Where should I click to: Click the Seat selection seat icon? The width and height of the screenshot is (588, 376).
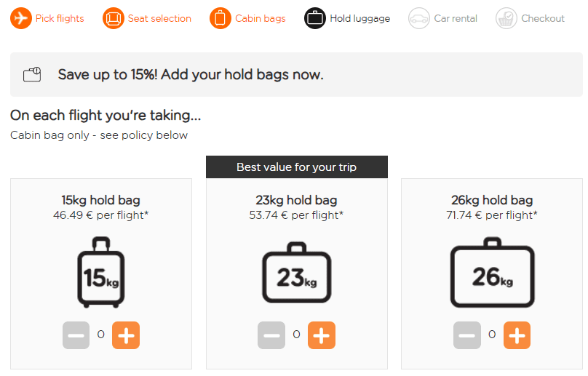[114, 18]
